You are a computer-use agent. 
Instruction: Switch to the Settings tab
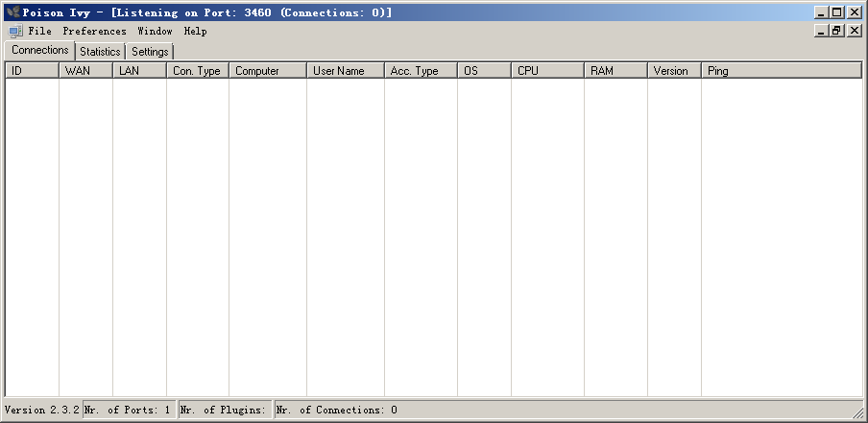pos(150,52)
